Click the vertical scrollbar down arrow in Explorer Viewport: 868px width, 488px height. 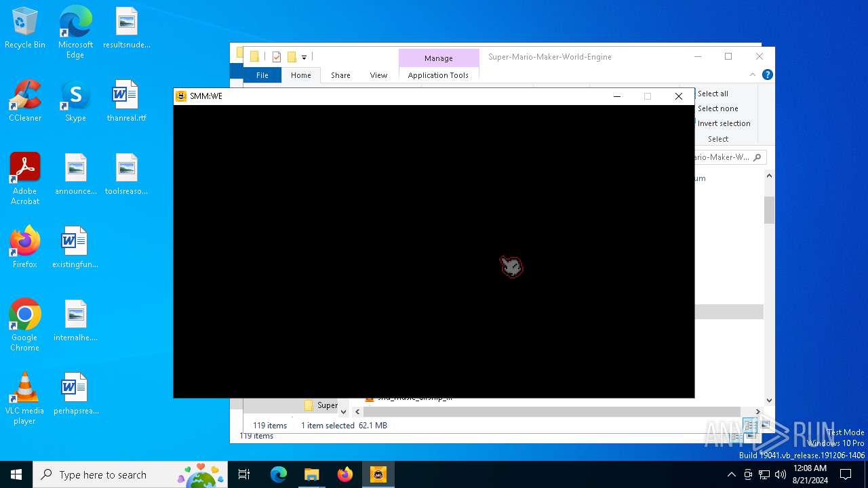click(769, 400)
